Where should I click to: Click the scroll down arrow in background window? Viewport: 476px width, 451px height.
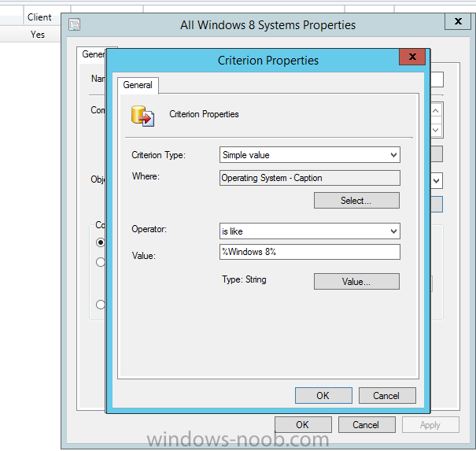(x=436, y=131)
